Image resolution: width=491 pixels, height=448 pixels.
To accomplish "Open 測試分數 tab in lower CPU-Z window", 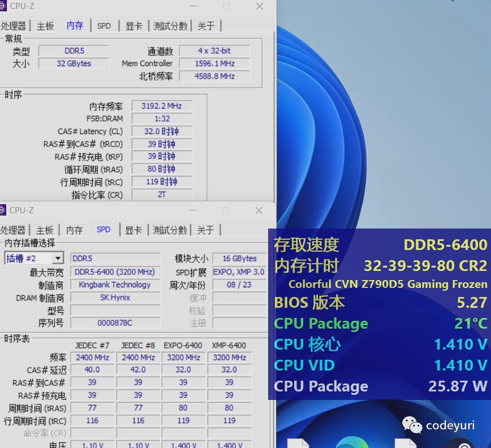I will coord(169,230).
